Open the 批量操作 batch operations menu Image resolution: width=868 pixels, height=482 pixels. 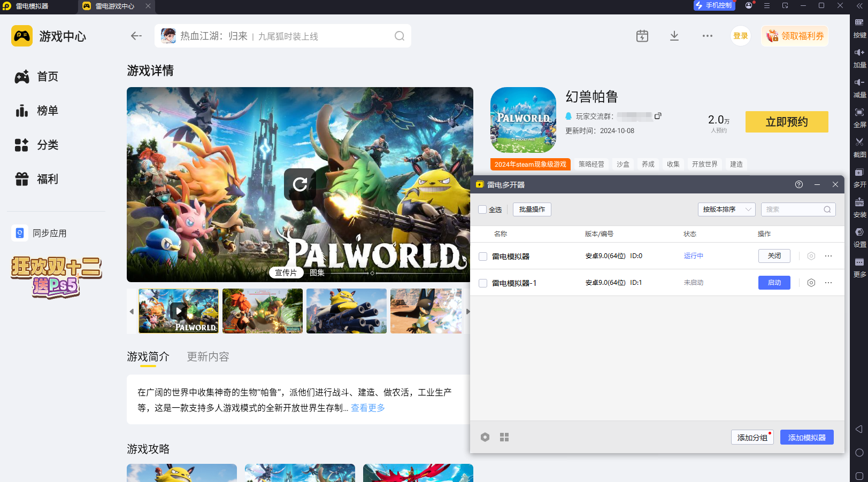click(532, 209)
